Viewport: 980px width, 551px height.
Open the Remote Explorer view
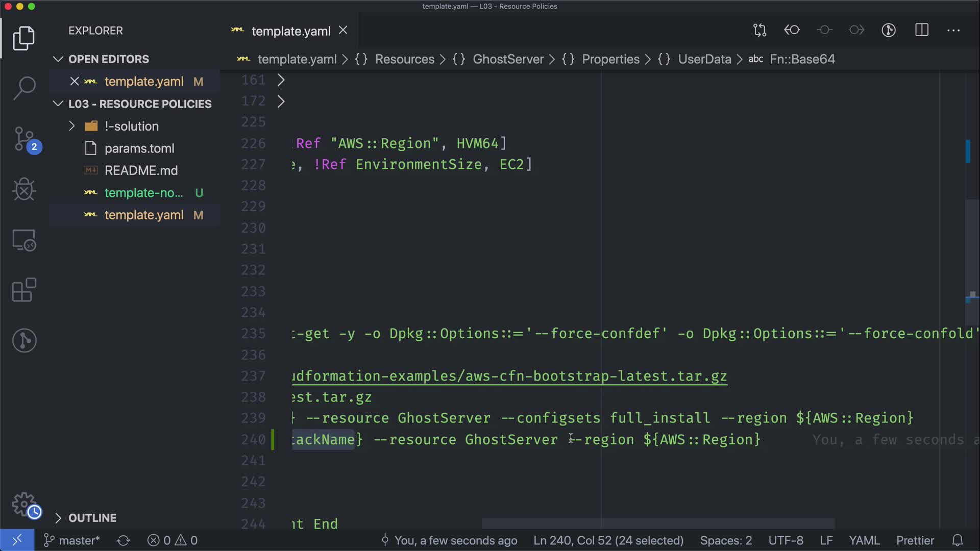[24, 240]
